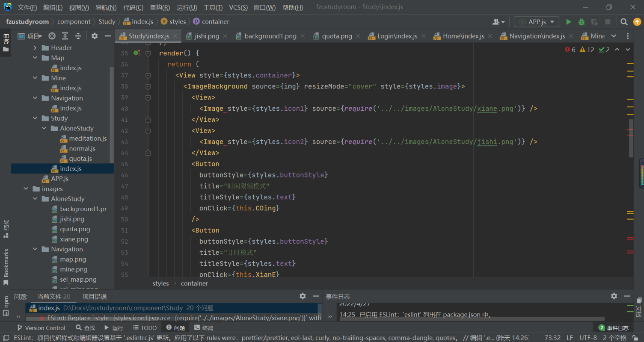
Task: Click the 73:32 cursor position entry
Action: [553, 338]
